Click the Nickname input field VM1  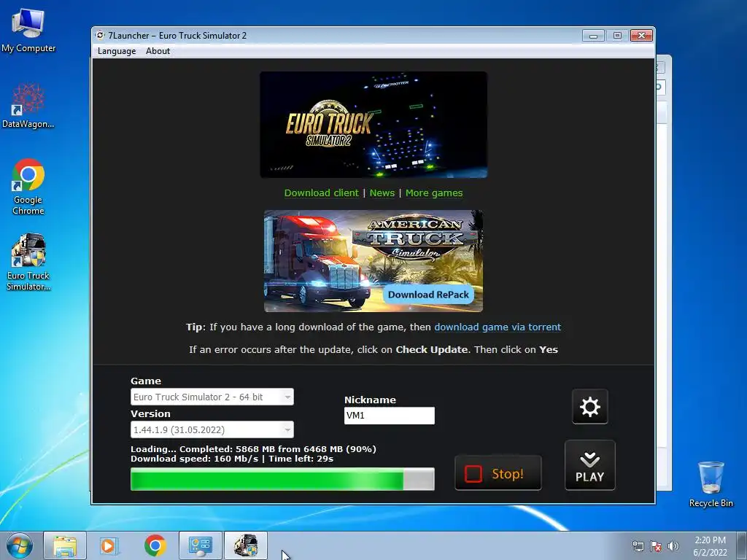(x=390, y=415)
